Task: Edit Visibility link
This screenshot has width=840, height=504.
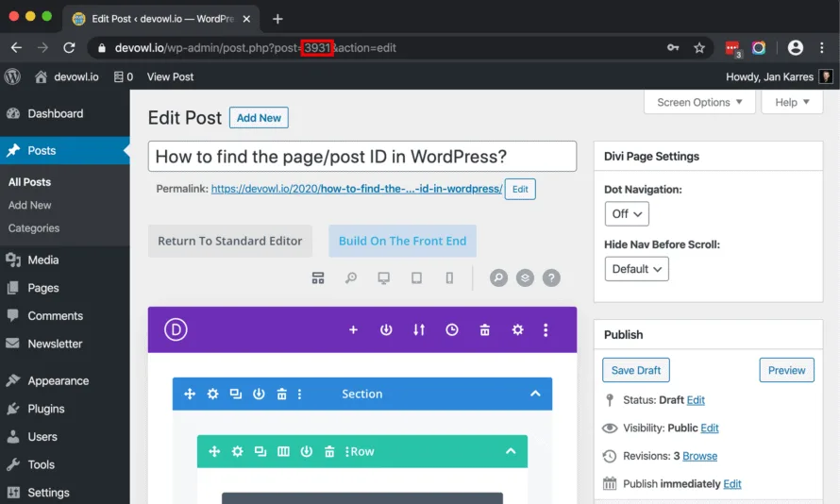Action: click(x=710, y=428)
